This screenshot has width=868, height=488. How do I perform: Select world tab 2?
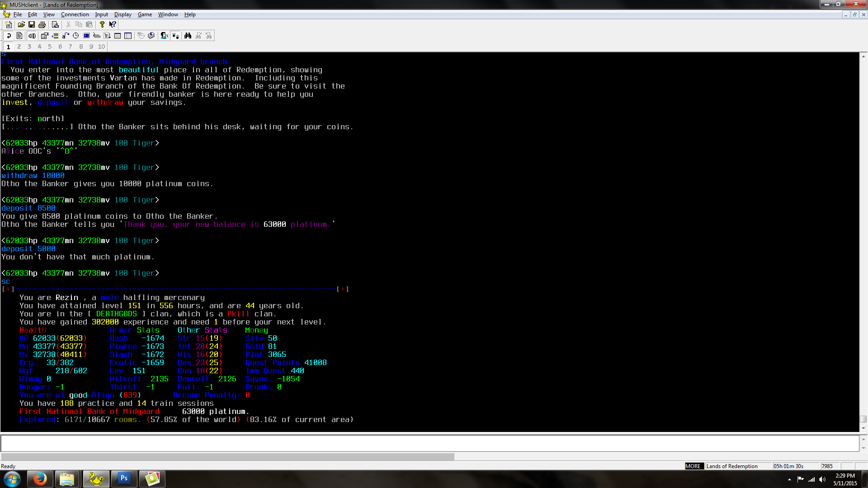(x=19, y=47)
